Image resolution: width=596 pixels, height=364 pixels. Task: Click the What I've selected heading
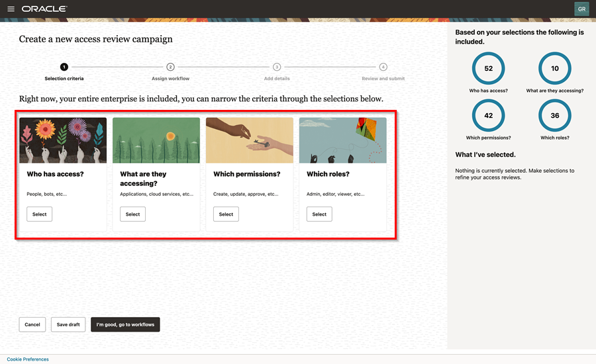tap(485, 155)
